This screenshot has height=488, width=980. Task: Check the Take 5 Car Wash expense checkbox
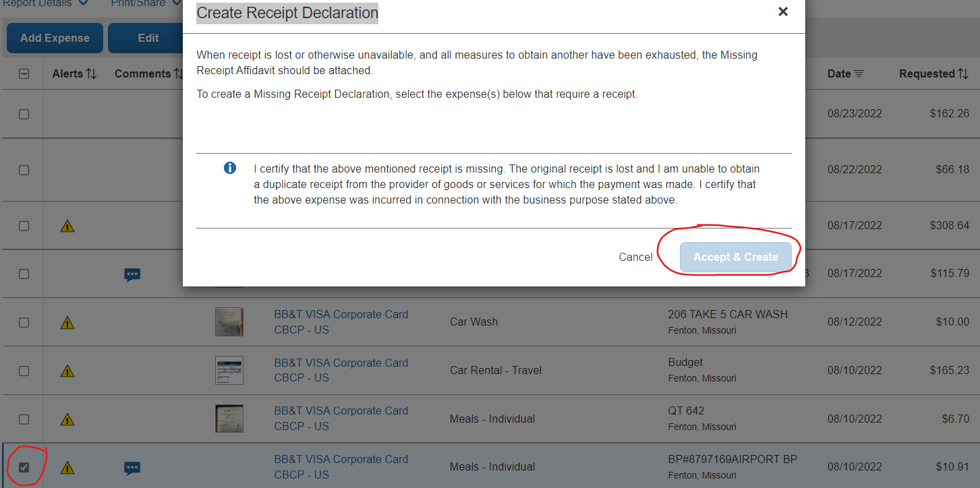coord(24,322)
